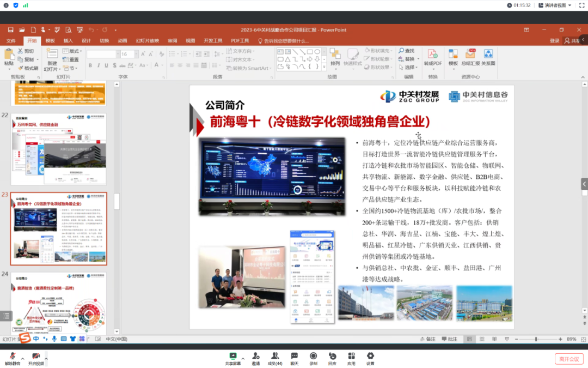Increase the font size (larger A)
The width and height of the screenshot is (588, 368).
click(143, 54)
